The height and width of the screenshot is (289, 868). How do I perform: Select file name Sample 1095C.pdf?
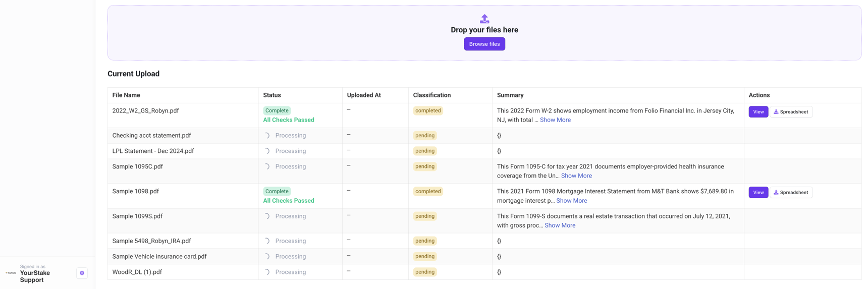(137, 166)
